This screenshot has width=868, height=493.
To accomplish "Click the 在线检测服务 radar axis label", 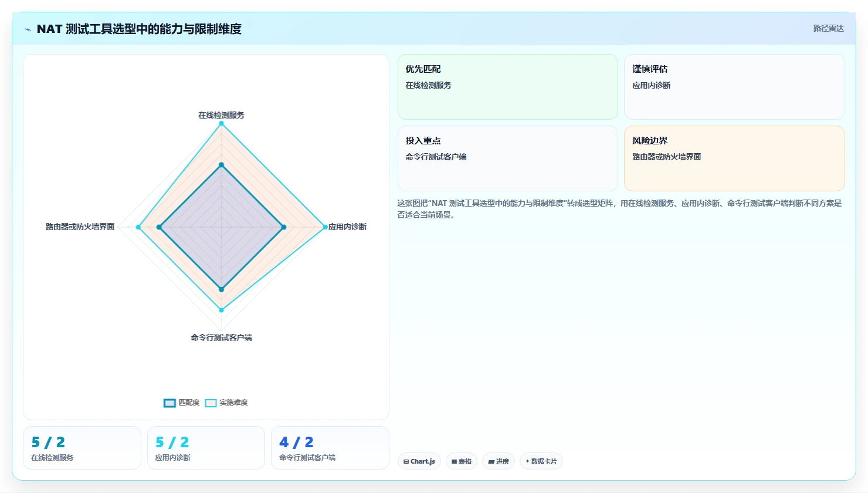I will pyautogui.click(x=221, y=115).
